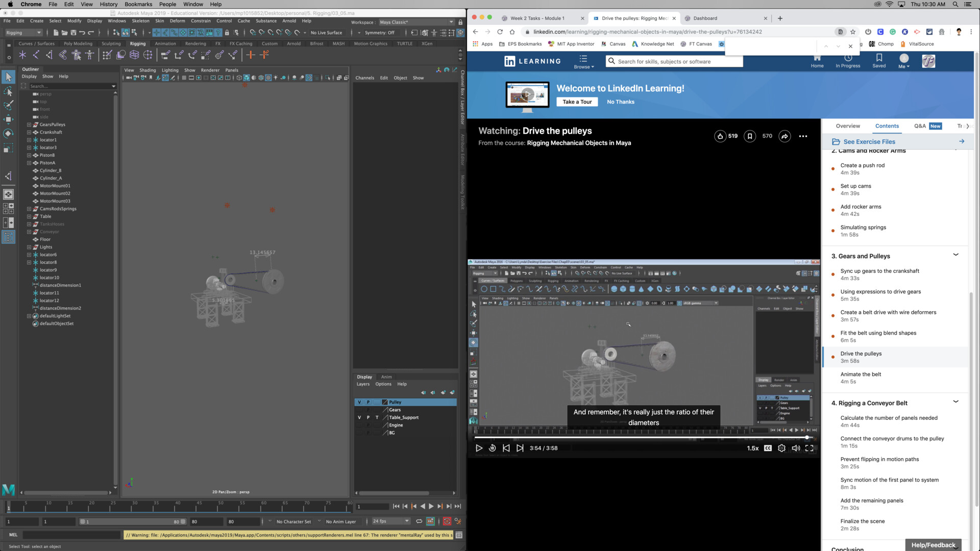The height and width of the screenshot is (551, 980).
Task: Click the like icon showing 519
Action: [x=720, y=136]
